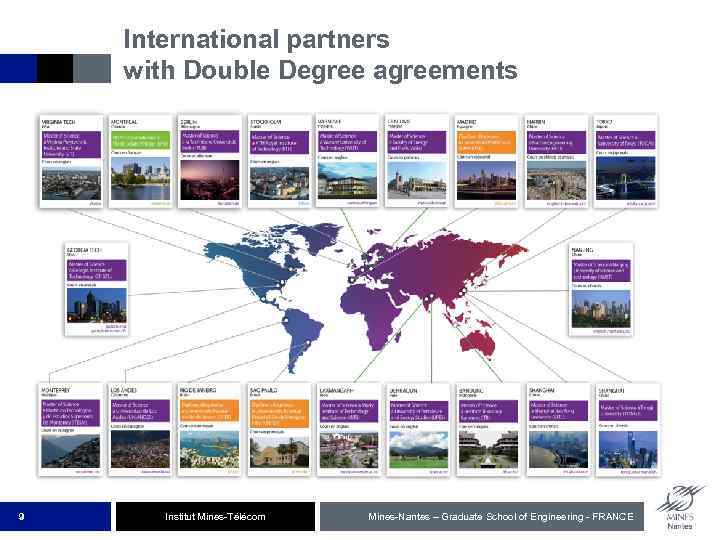Click the green box on the Montreal card

[x=141, y=140]
